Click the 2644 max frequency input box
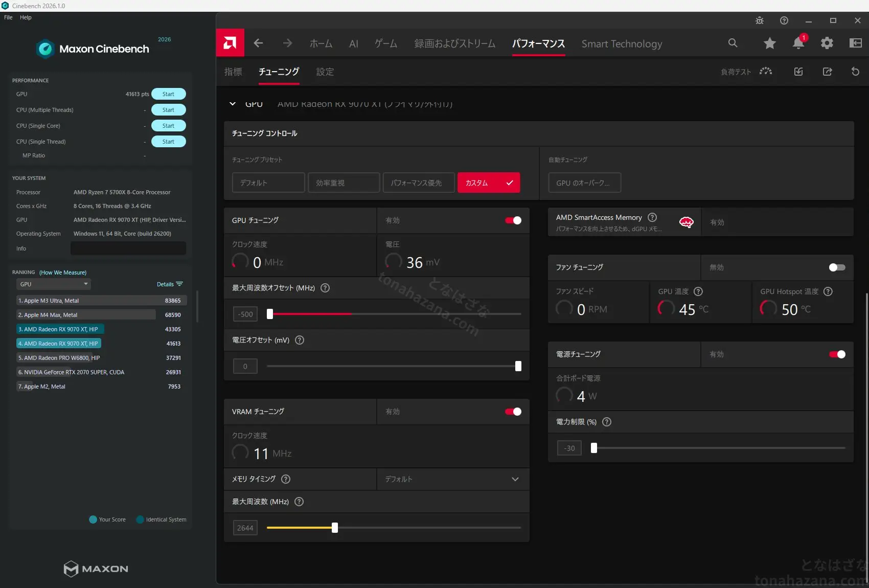869x588 pixels. (245, 528)
